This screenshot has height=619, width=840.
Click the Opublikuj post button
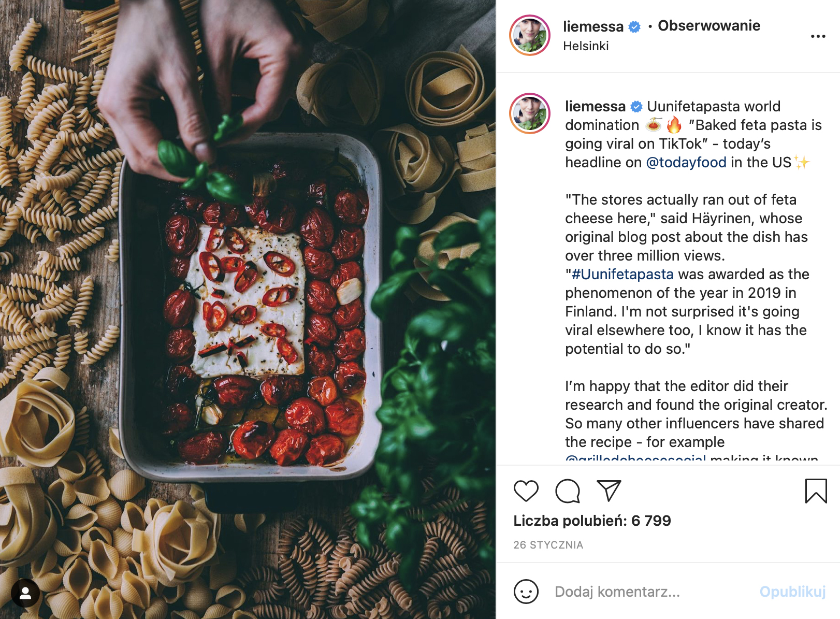tap(792, 592)
